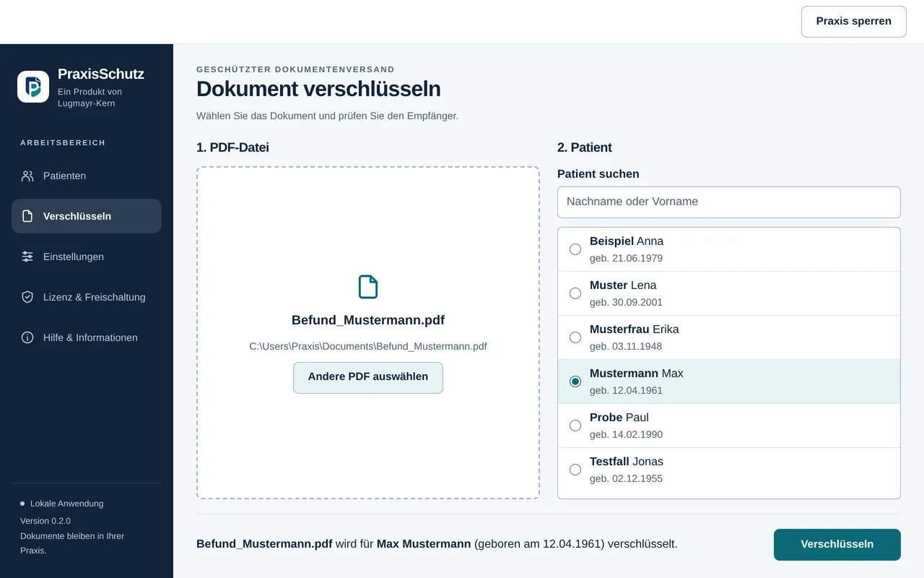Click the file path C:\Users\Praxis\Documents text

point(368,346)
